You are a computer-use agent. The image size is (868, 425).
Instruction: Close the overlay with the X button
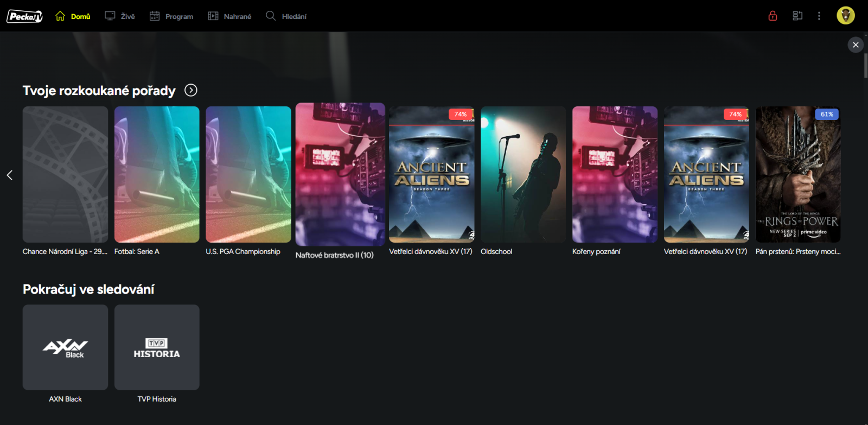click(x=856, y=45)
